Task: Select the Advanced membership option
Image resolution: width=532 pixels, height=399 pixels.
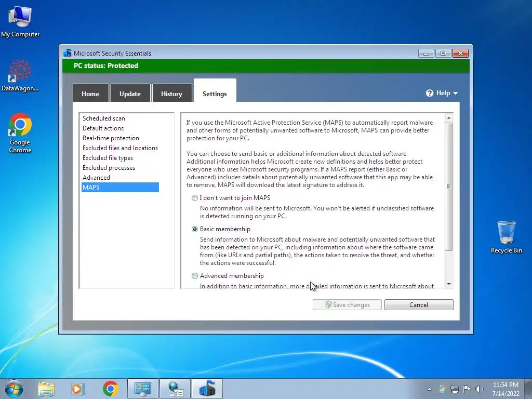Action: click(194, 276)
